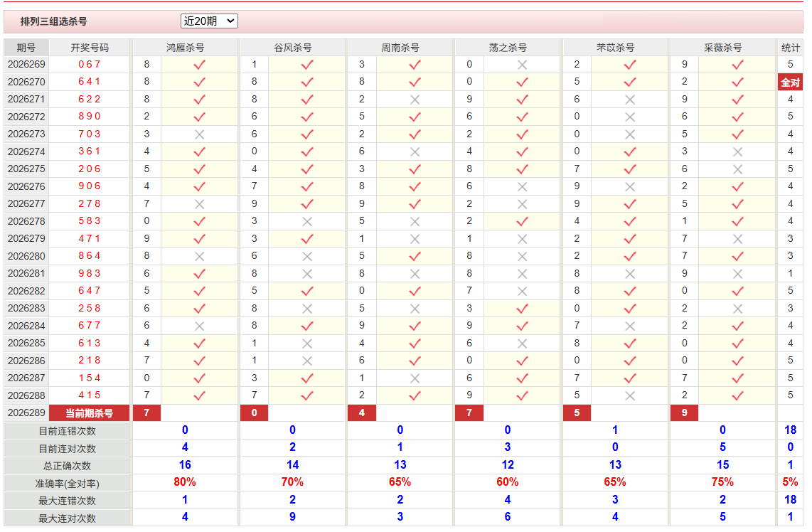Click the 鸿雁 cross mark in row 2026273
This screenshot has width=812, height=532.
point(199,134)
